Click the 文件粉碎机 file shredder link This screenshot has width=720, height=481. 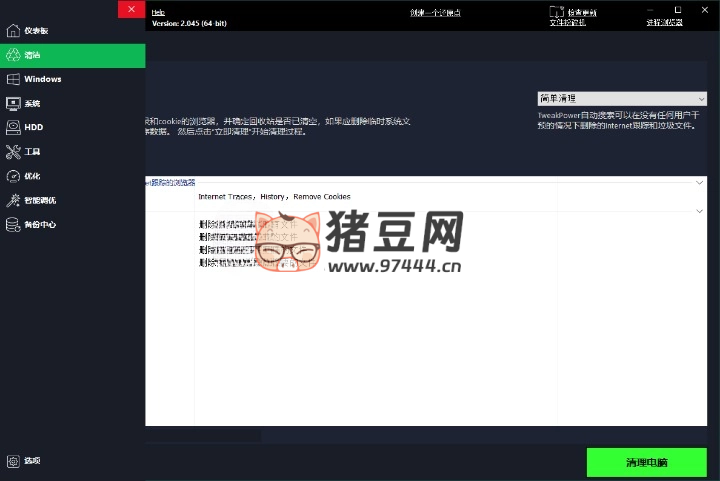pyautogui.click(x=568, y=21)
